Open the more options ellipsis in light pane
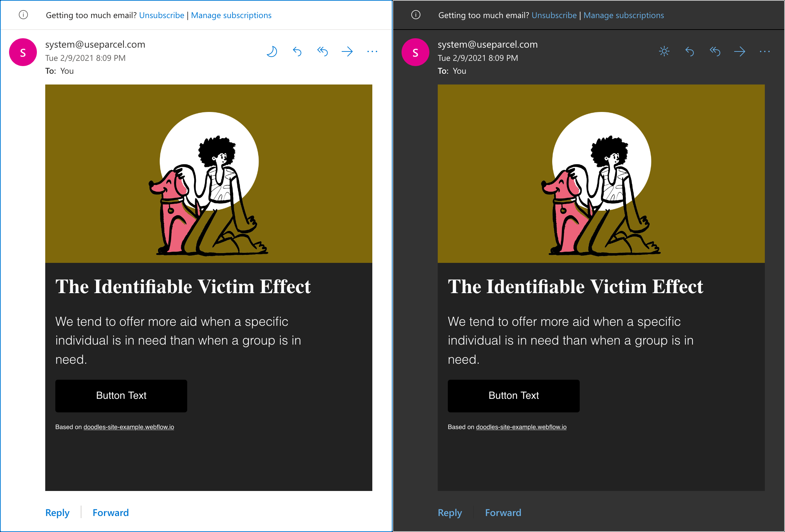This screenshot has width=785, height=532. pyautogui.click(x=372, y=51)
